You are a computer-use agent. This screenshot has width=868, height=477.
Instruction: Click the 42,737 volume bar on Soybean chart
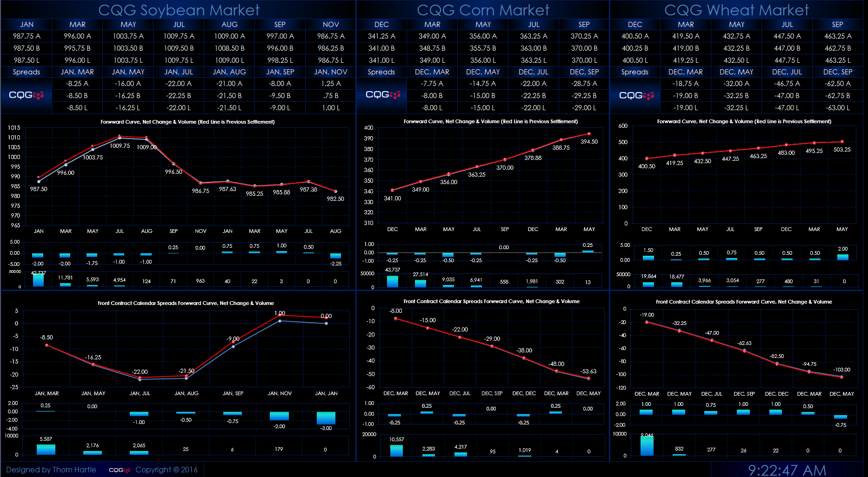pyautogui.click(x=39, y=279)
